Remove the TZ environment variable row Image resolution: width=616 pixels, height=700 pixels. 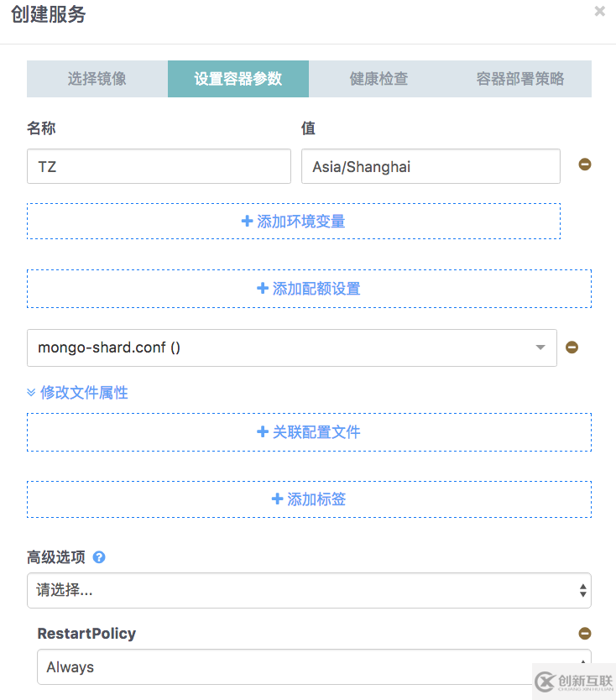585,165
